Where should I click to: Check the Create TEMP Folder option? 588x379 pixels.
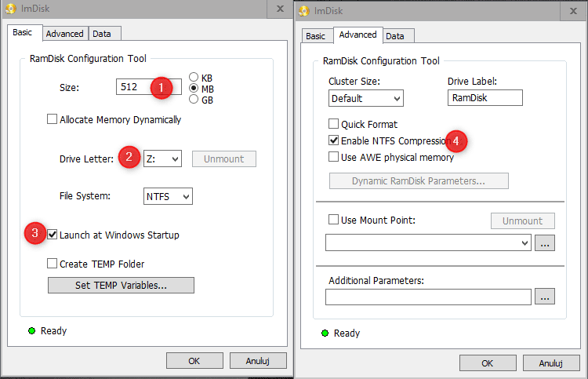tap(52, 264)
